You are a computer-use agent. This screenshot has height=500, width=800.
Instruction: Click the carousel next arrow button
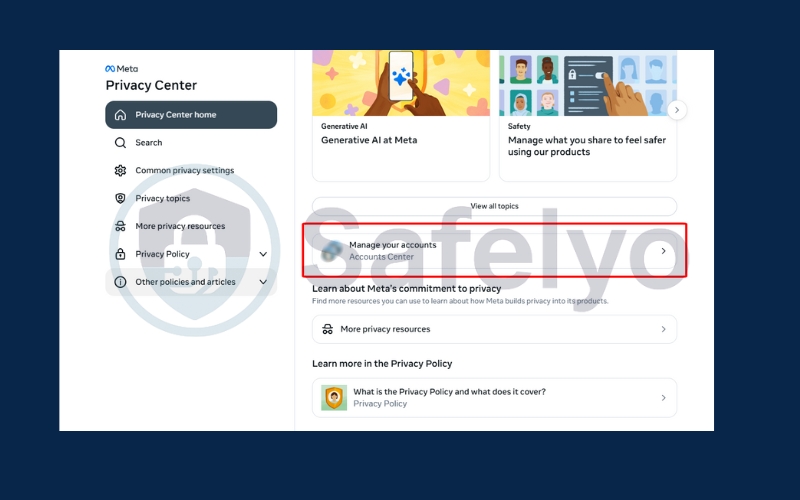tap(677, 110)
